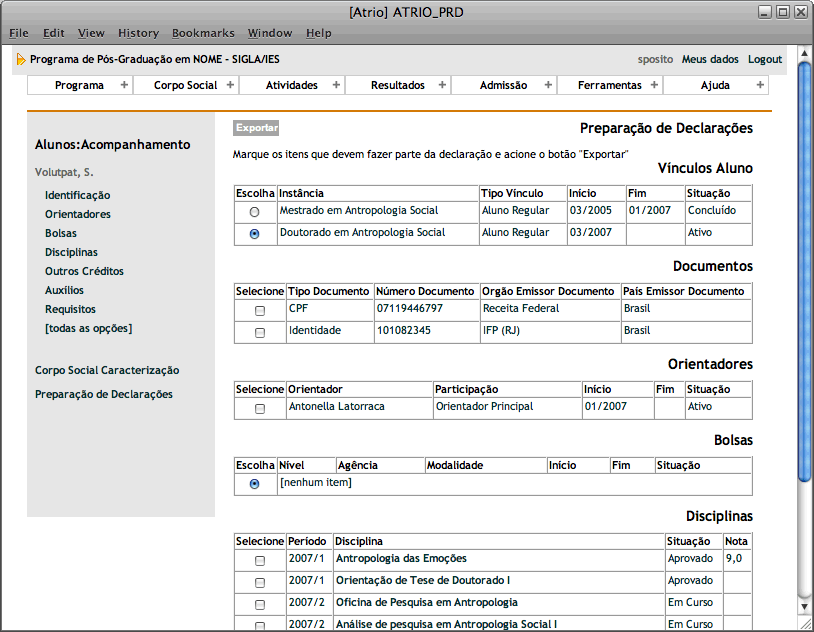Open Orientadores in the sidebar

pos(78,214)
